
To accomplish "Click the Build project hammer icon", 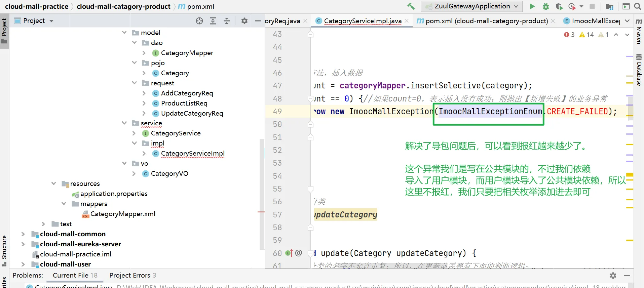I will (411, 6).
